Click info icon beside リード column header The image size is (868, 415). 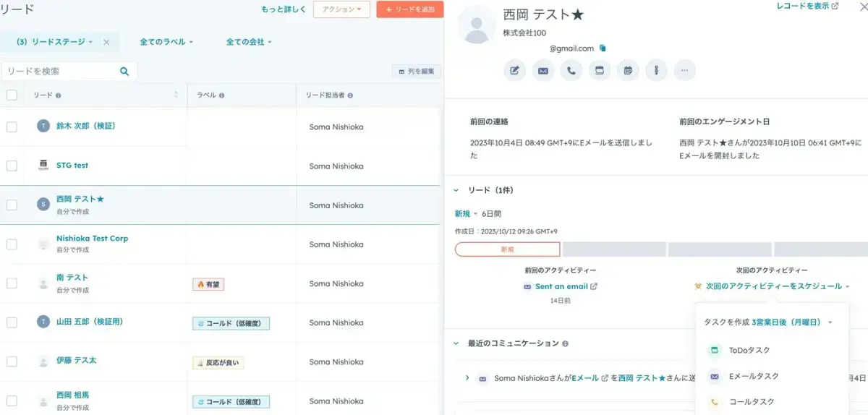[x=59, y=95]
